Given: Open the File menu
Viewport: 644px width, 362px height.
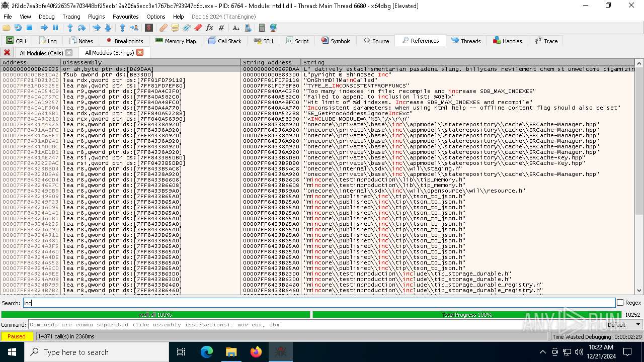Looking at the screenshot, I should [8, 17].
